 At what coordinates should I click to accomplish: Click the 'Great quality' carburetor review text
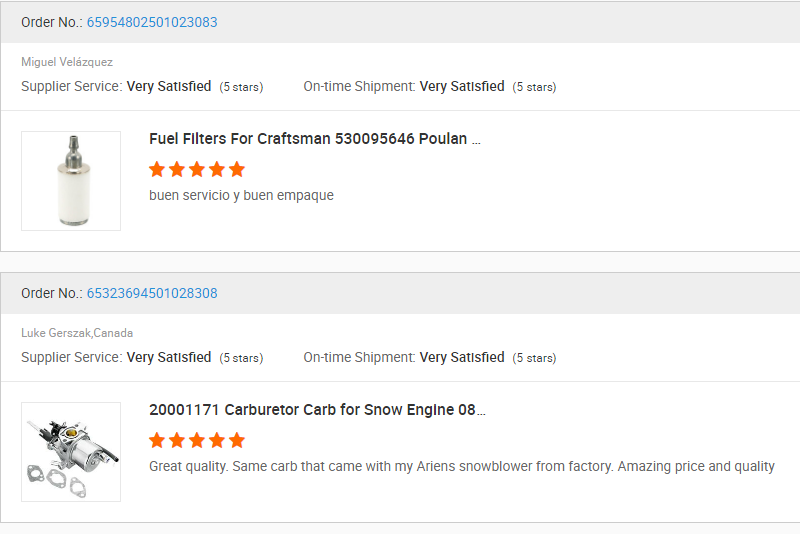coord(461,466)
